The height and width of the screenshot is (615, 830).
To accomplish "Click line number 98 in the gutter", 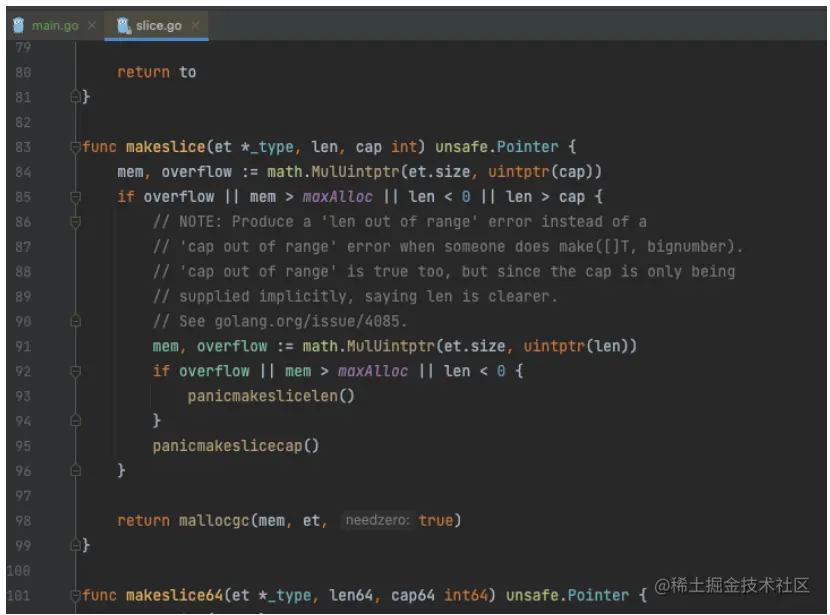I will [23, 521].
